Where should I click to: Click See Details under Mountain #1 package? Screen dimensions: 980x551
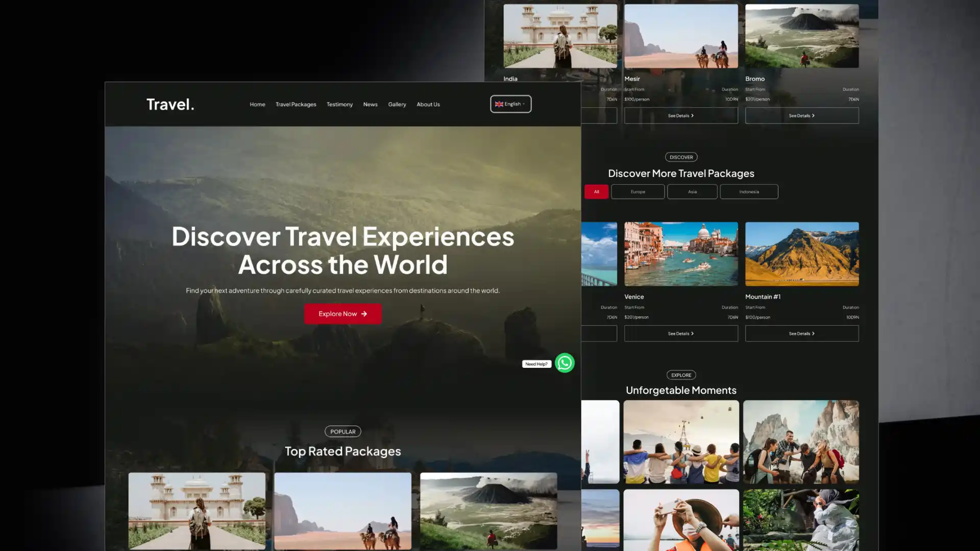click(x=801, y=334)
